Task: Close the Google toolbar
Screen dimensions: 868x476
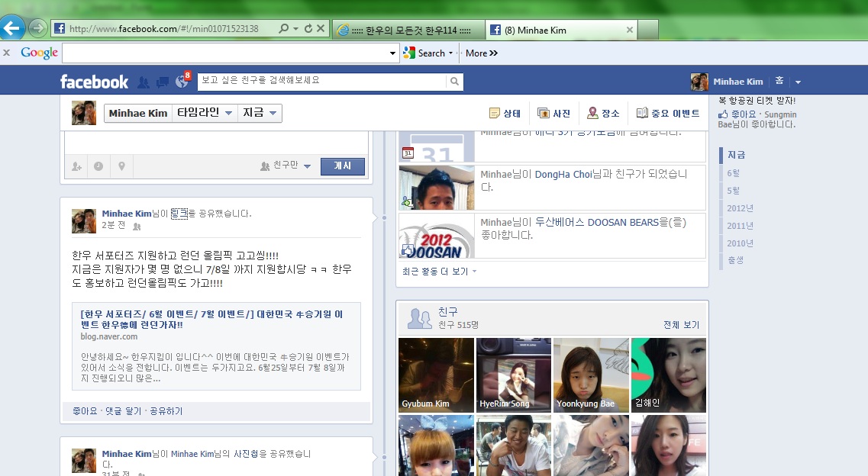Action: (x=7, y=53)
